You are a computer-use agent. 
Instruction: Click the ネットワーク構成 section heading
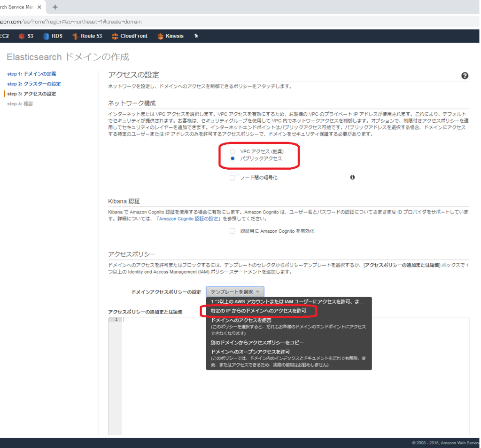coord(132,103)
